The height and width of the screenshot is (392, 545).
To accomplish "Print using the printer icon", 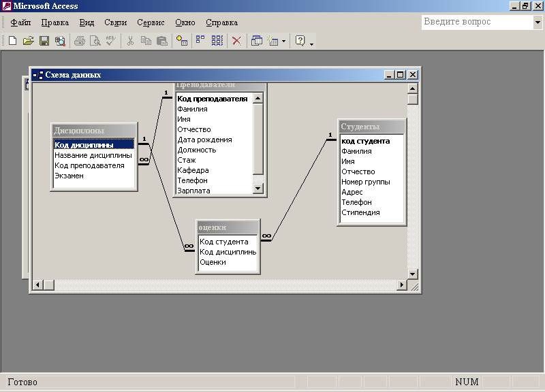I will point(80,41).
